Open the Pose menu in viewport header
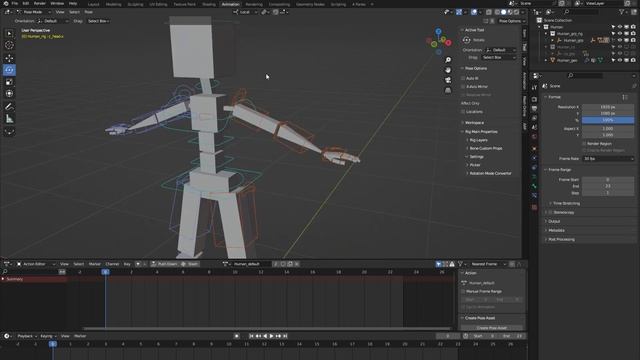Image resolution: width=640 pixels, height=360 pixels. coord(88,12)
